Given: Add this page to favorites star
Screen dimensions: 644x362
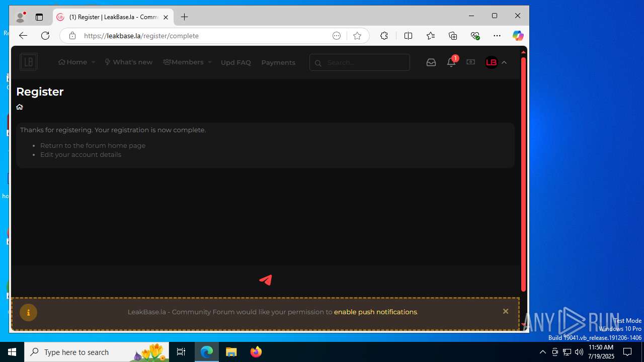Looking at the screenshot, I should point(357,36).
